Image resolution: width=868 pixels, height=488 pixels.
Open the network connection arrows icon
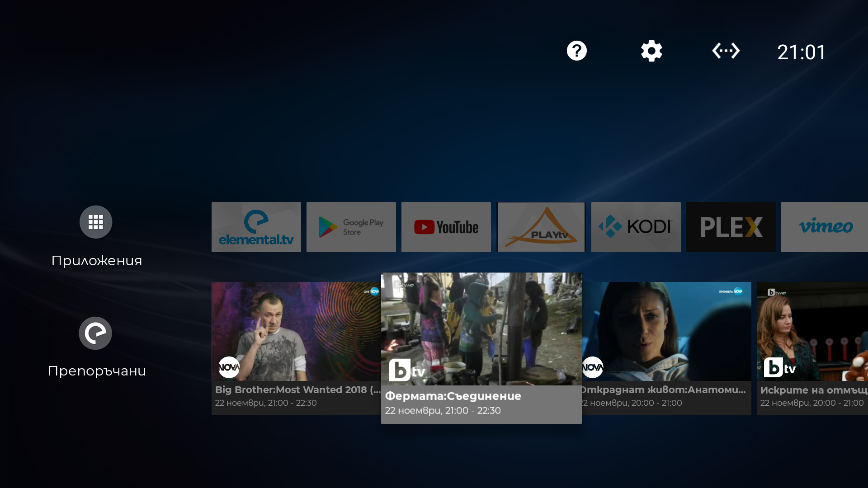click(726, 51)
